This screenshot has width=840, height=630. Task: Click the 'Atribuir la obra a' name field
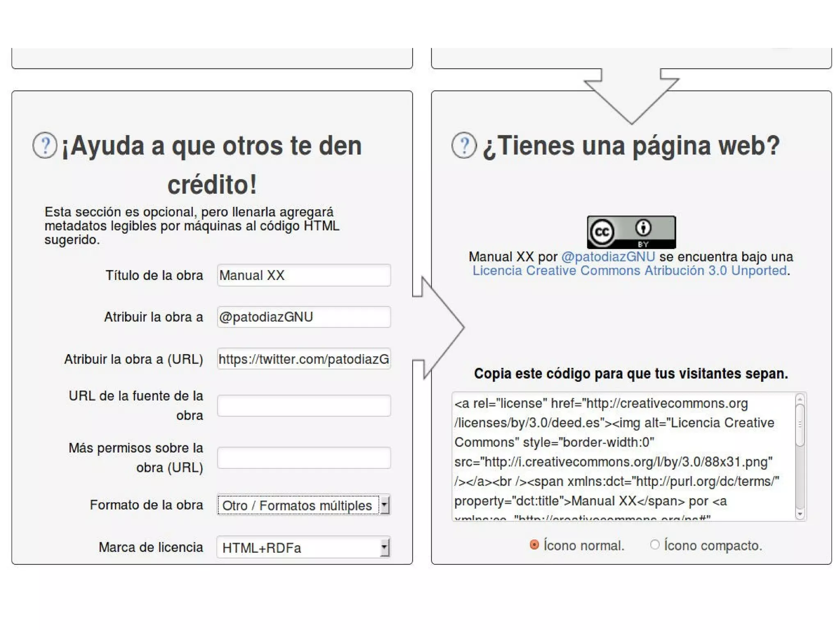304,317
